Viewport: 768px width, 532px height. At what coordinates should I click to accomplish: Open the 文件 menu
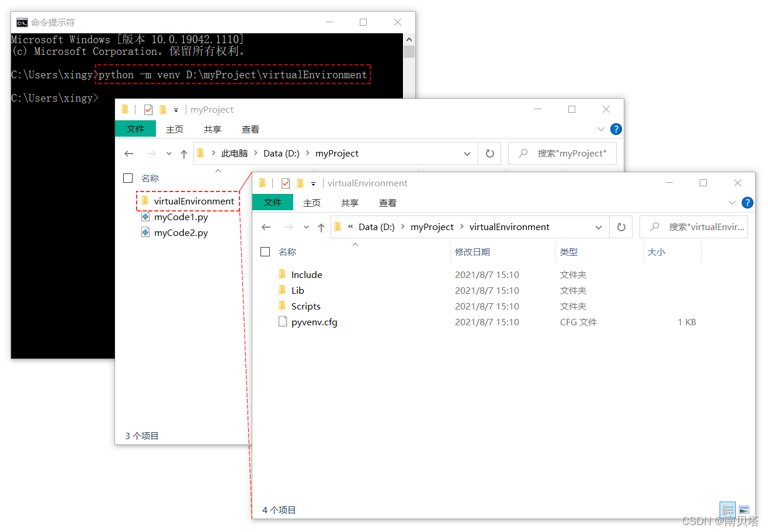(x=273, y=203)
